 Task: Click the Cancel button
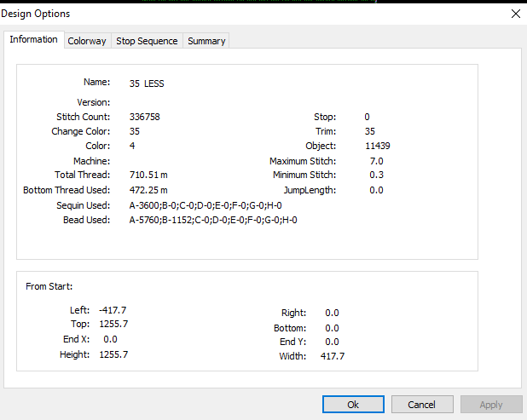point(422,405)
